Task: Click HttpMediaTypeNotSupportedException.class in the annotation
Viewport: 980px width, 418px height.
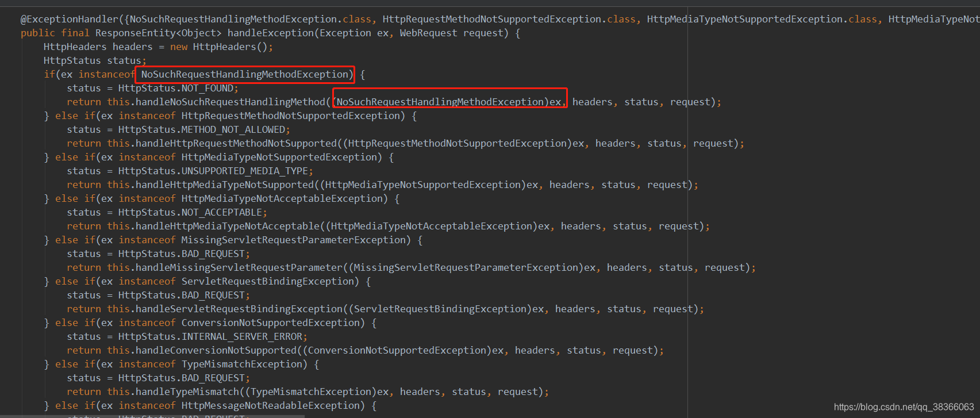Action: tap(762, 20)
